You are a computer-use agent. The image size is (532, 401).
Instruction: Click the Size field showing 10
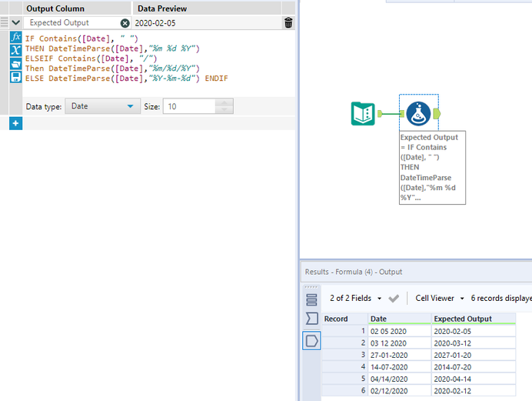(x=188, y=106)
